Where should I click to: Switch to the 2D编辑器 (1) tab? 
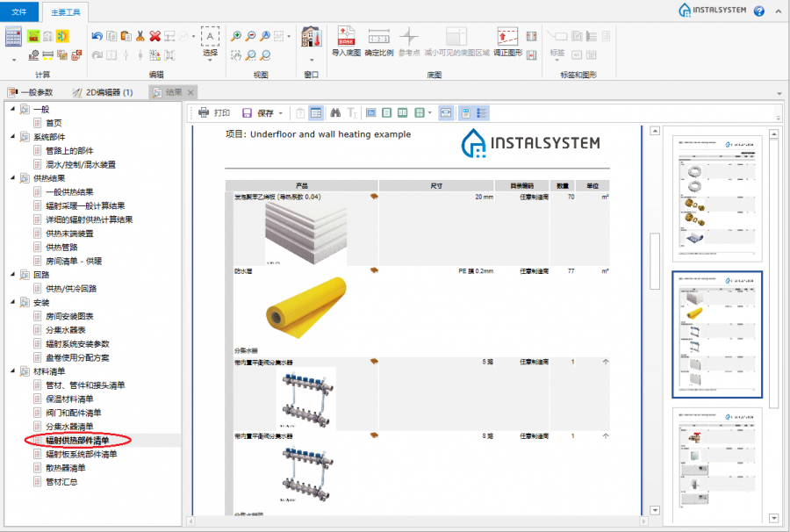(104, 92)
